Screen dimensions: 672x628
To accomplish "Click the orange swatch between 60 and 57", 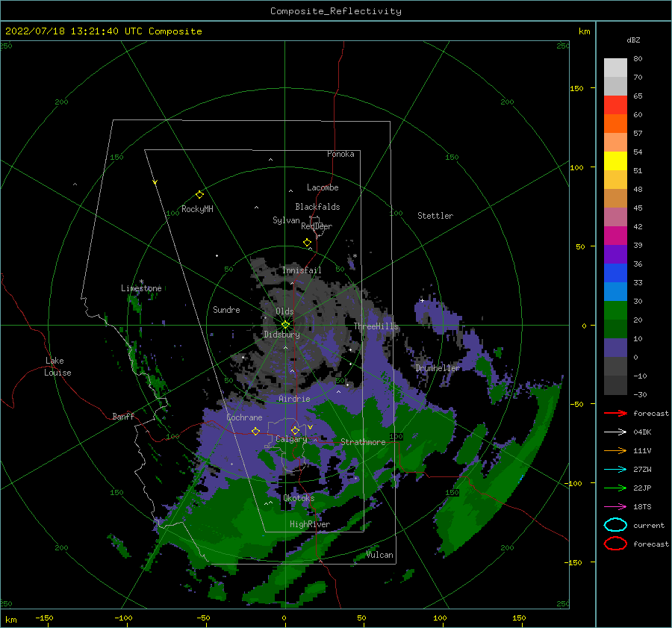I will [615, 124].
